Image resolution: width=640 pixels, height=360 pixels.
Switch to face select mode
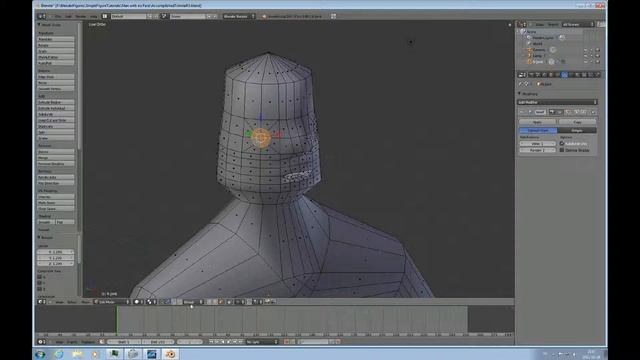tap(173, 302)
